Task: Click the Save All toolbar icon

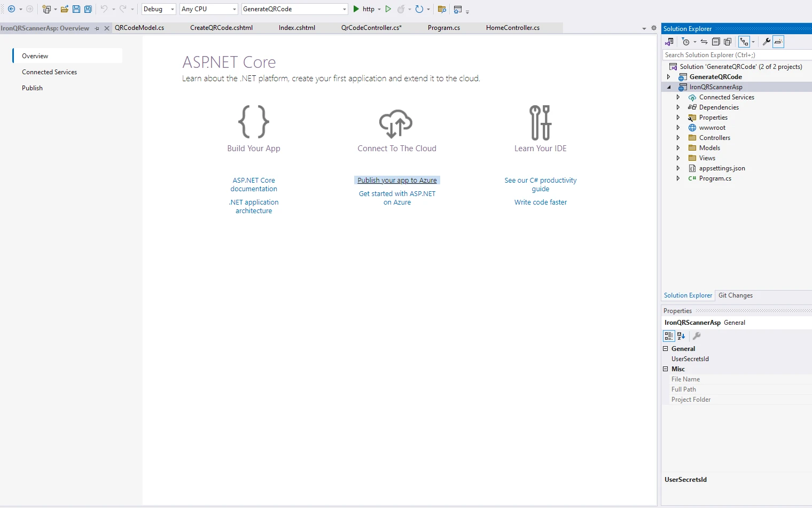Action: [x=88, y=9]
